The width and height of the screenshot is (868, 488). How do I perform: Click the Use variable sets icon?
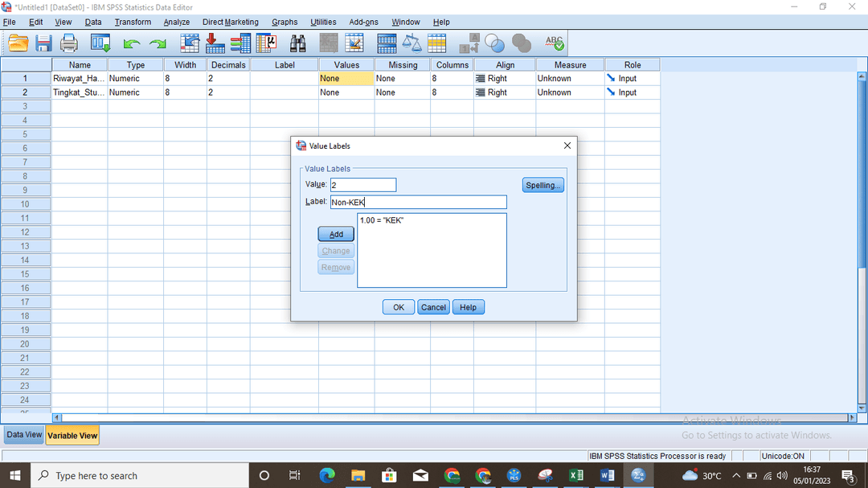point(494,43)
